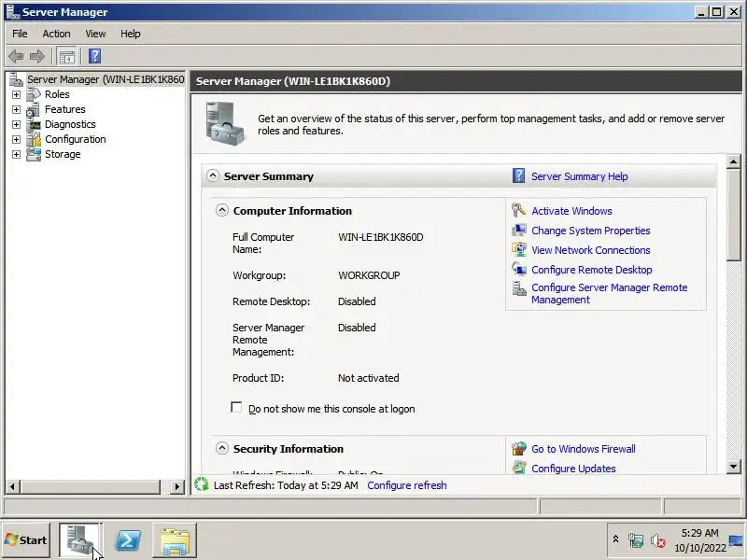Click the network tray icon
Viewport: 747px width, 560px height.
point(636,541)
